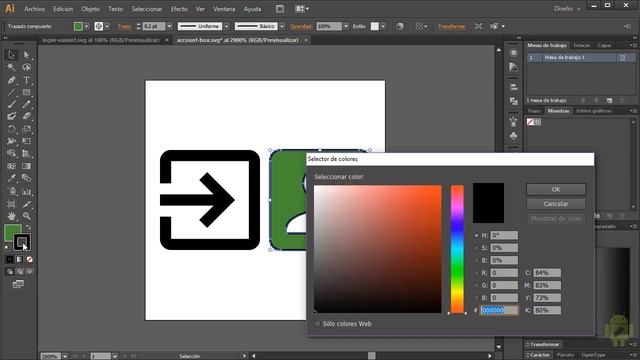Switch to the account-box.svg document tab
The width and height of the screenshot is (640, 360).
[238, 40]
